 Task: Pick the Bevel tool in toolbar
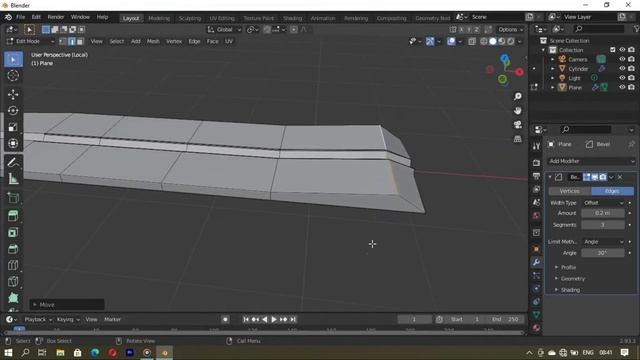[13, 249]
